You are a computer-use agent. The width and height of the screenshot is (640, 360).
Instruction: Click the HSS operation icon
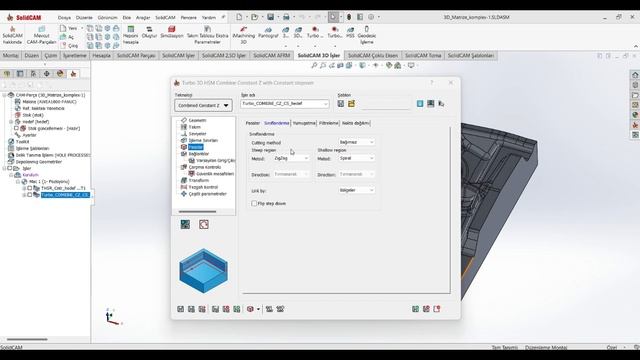point(350,33)
